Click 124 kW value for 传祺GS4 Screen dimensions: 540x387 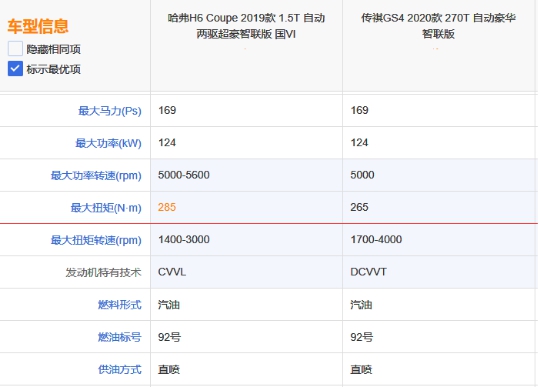pos(359,143)
